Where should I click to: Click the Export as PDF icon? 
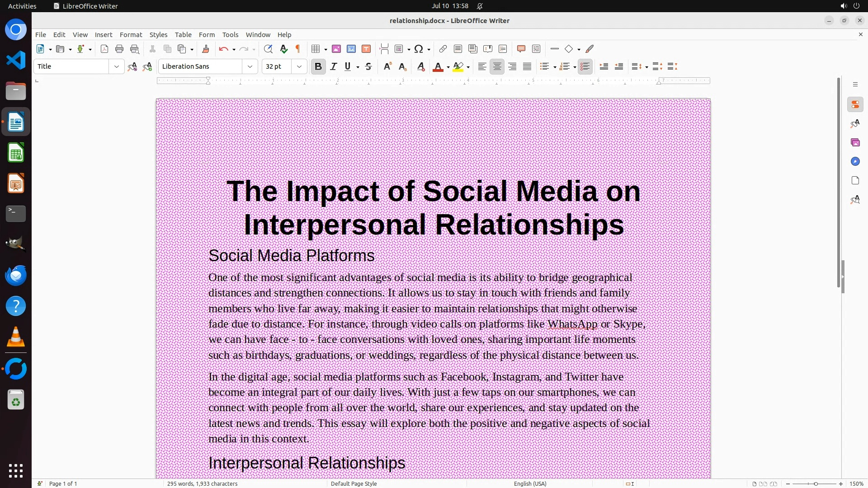pos(104,49)
